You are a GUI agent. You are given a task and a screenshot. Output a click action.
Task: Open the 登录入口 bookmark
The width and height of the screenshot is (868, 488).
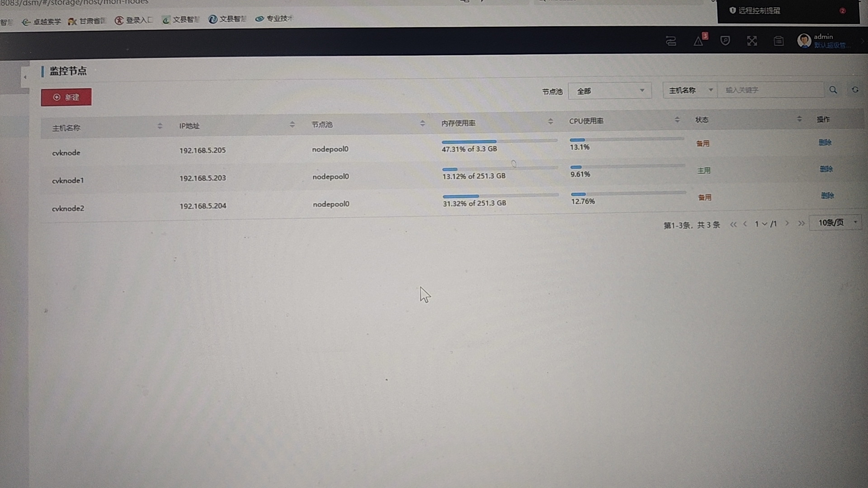click(134, 20)
